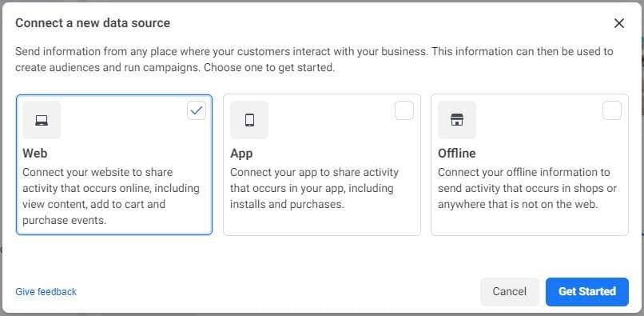Image resolution: width=644 pixels, height=316 pixels.
Task: Click the App card description about installs
Action: (314, 188)
